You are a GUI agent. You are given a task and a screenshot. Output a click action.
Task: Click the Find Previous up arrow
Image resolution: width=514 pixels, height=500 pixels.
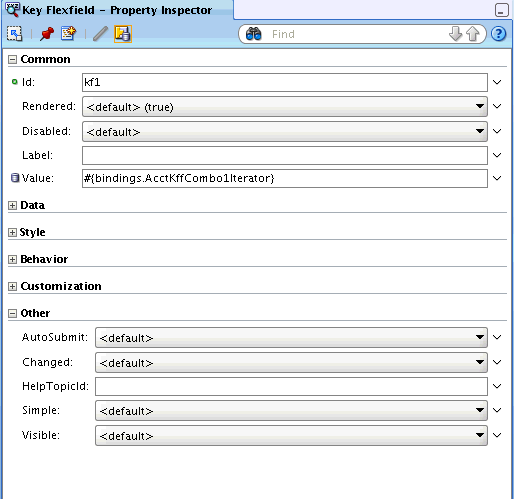click(x=472, y=34)
